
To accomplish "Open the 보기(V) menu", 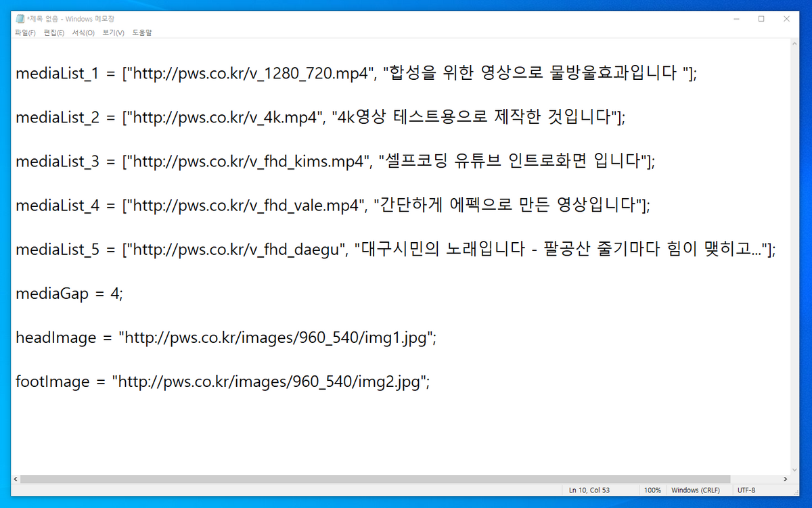I will (113, 32).
